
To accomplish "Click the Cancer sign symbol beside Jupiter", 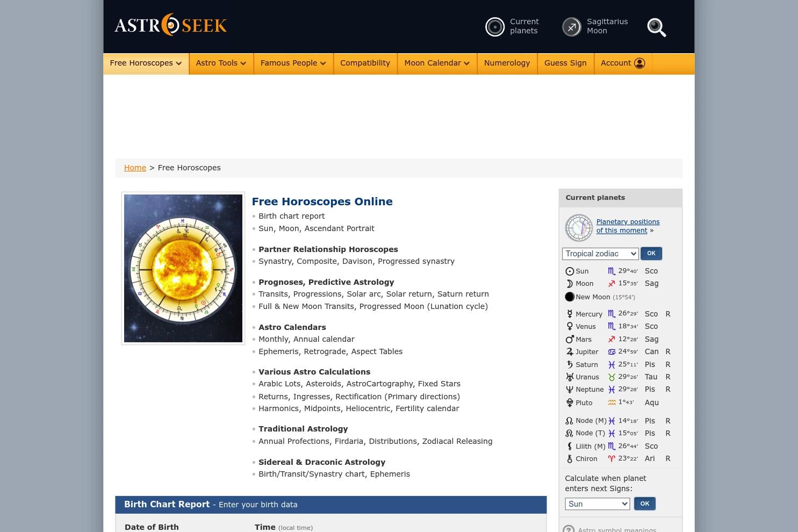I will coord(612,352).
